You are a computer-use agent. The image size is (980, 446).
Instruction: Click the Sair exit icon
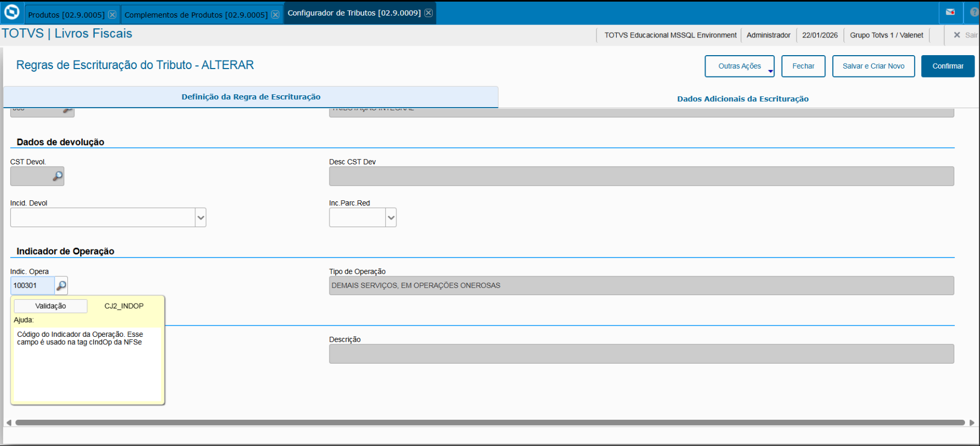(x=957, y=35)
